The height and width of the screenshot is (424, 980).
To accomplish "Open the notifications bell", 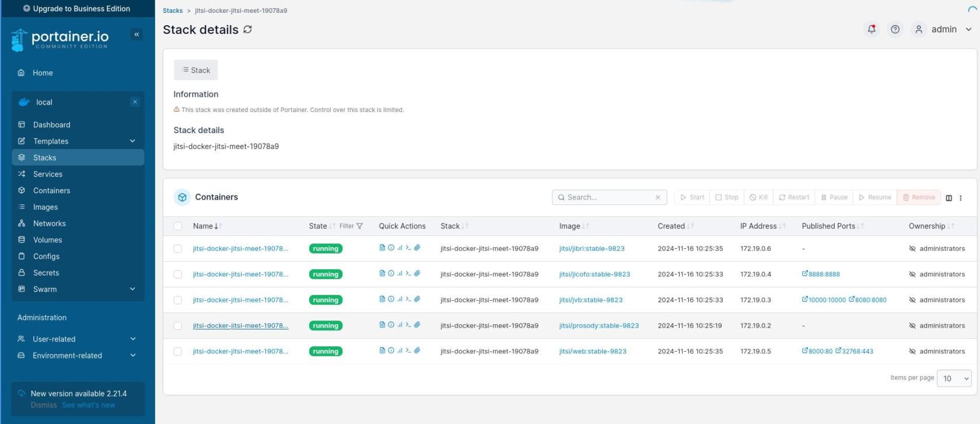I will (871, 29).
